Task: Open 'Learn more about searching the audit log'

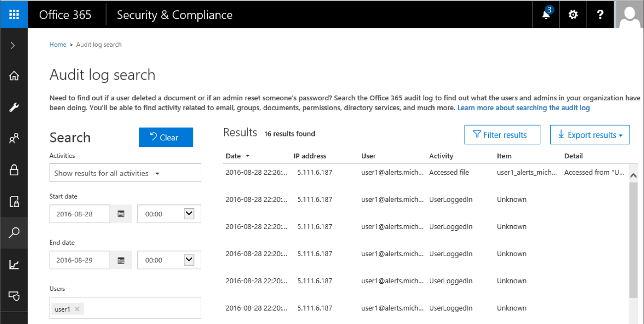Action: (524, 107)
